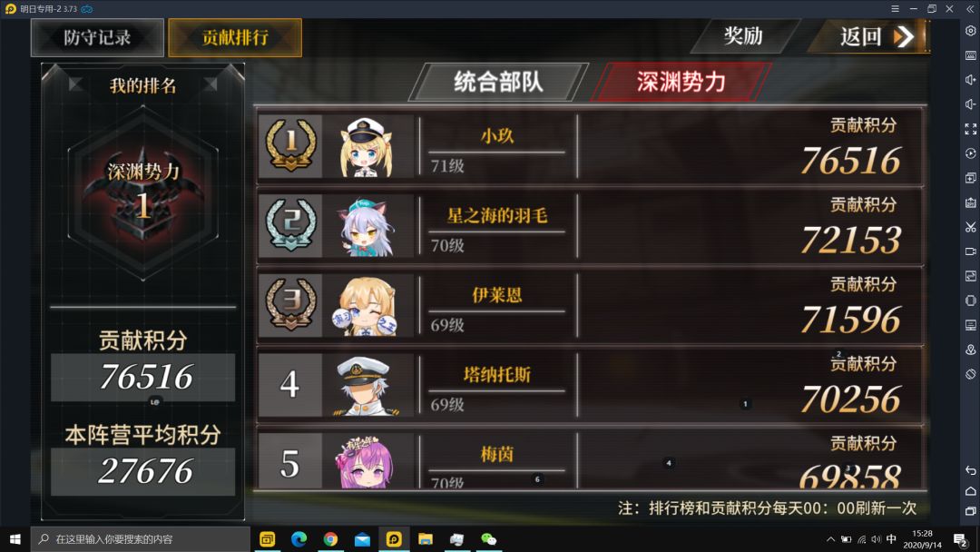Open the location pin icon in sidebar
This screenshot has height=552, width=980.
970,350
